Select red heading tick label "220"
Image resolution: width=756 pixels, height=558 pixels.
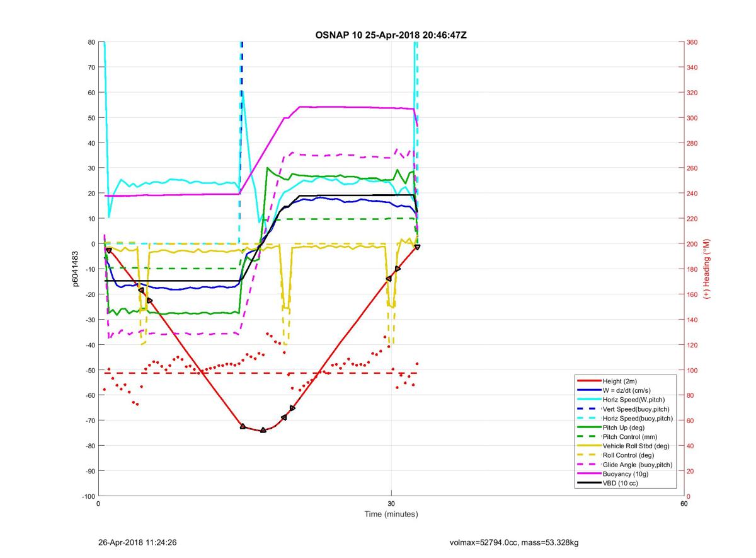693,219
